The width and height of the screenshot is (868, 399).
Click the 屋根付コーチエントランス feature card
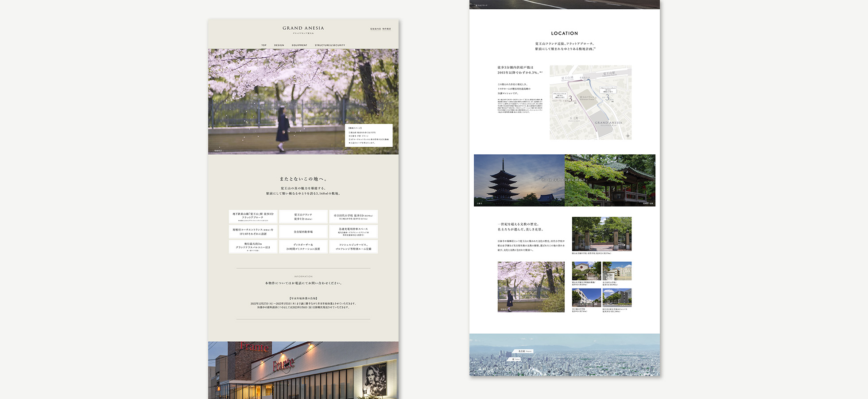(x=253, y=231)
